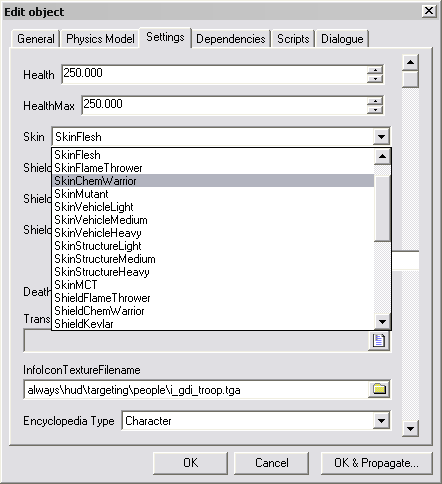Decrease Health with the down spinner arrow
The width and height of the screenshot is (442, 484).
coord(375,78)
